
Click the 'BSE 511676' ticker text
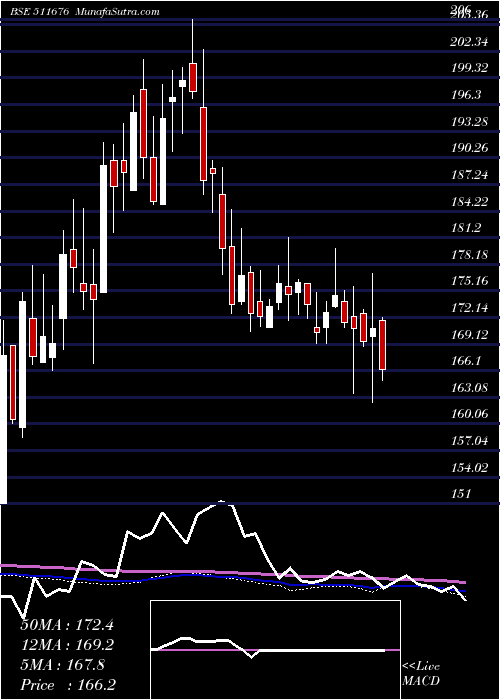pos(39,12)
